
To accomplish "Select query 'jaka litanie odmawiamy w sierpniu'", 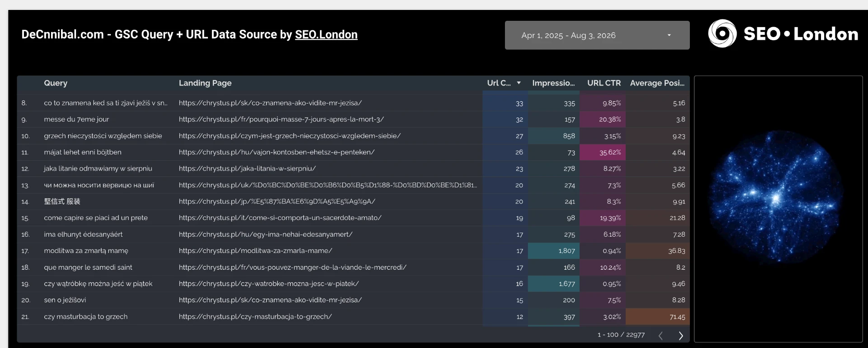I will tap(98, 168).
